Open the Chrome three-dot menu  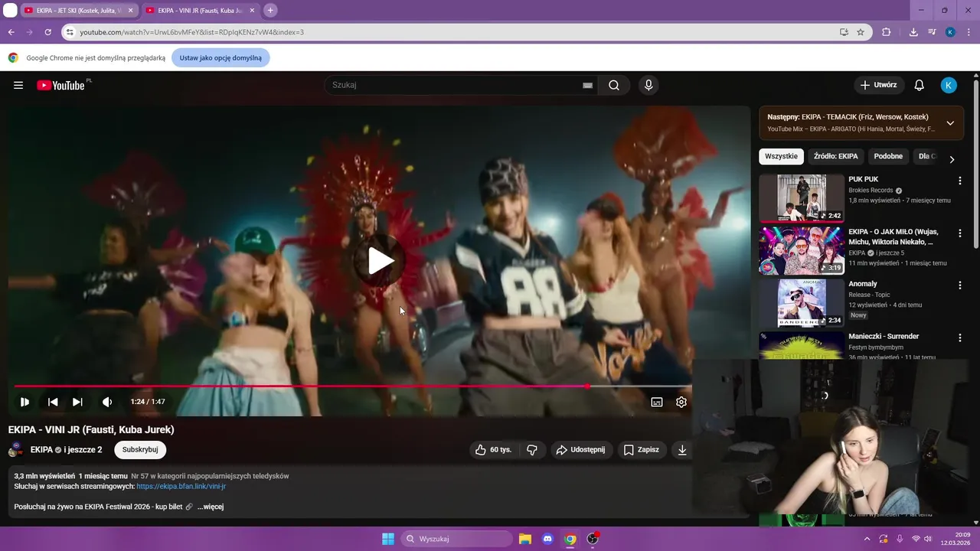click(969, 32)
